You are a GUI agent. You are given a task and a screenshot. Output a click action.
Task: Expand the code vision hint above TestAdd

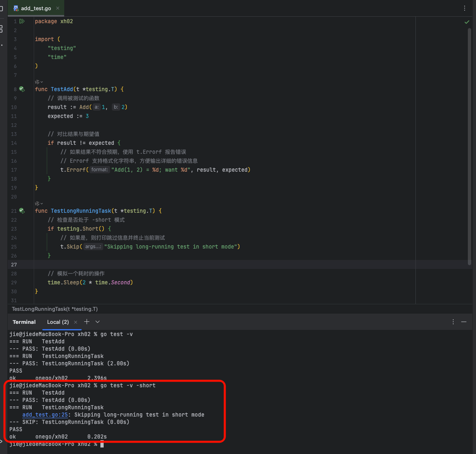pyautogui.click(x=39, y=82)
